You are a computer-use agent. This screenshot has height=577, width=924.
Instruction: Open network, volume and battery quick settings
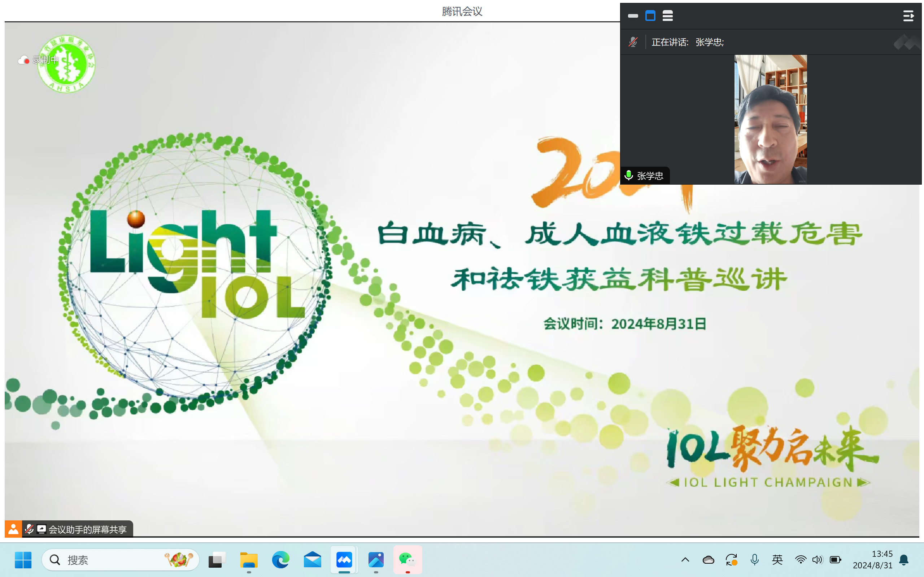point(818,560)
